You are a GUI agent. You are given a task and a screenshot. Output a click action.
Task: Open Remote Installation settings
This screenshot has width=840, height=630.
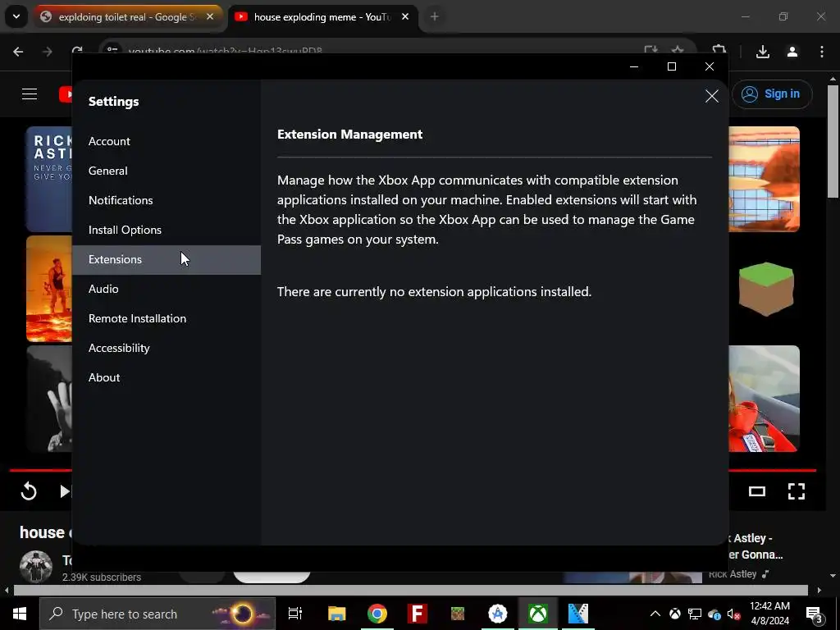166,319
